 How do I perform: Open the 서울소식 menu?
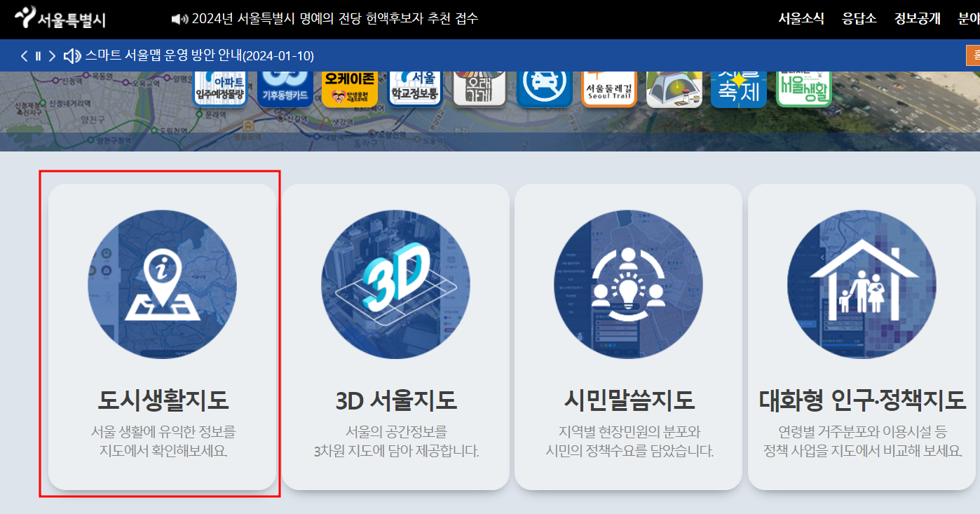(801, 19)
